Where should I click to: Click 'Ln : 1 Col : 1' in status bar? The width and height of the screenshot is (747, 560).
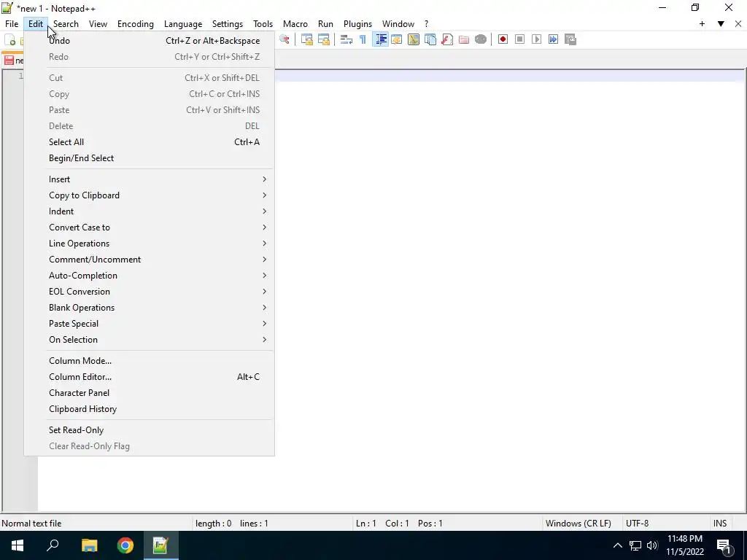click(382, 524)
